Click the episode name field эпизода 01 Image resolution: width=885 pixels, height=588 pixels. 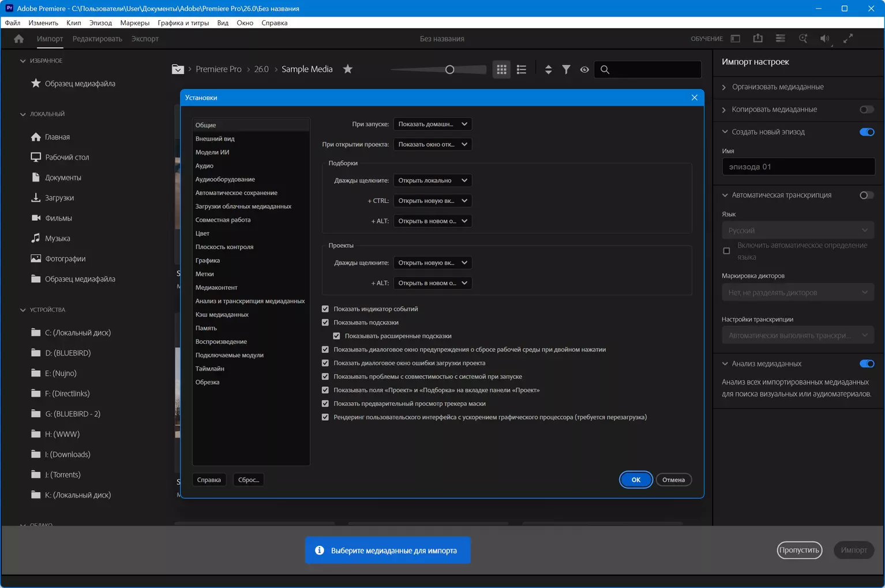(x=798, y=167)
